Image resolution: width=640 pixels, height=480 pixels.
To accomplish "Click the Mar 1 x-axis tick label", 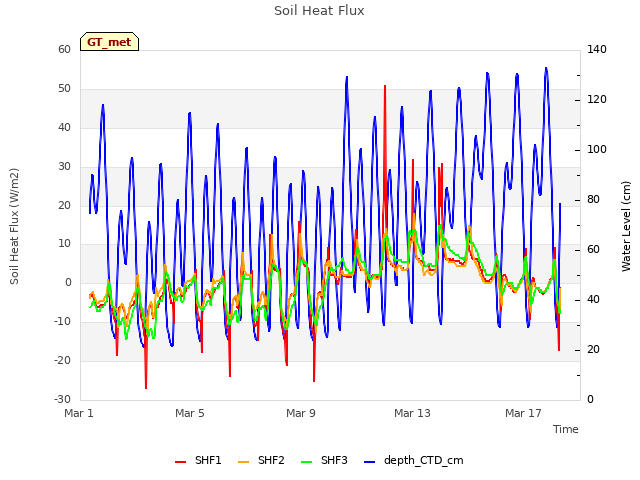I will pos(79,413).
